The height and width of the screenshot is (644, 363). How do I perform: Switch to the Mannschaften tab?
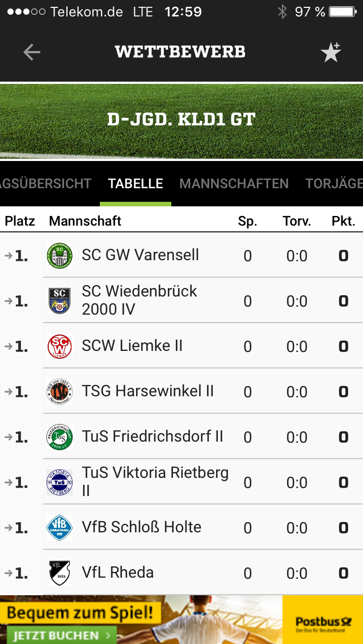pos(234,184)
